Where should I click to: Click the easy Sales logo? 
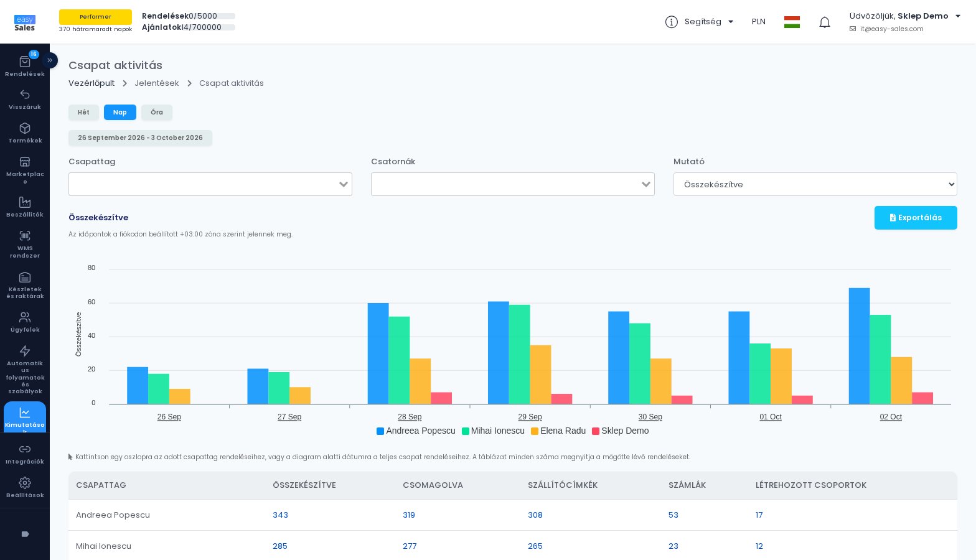25,23
